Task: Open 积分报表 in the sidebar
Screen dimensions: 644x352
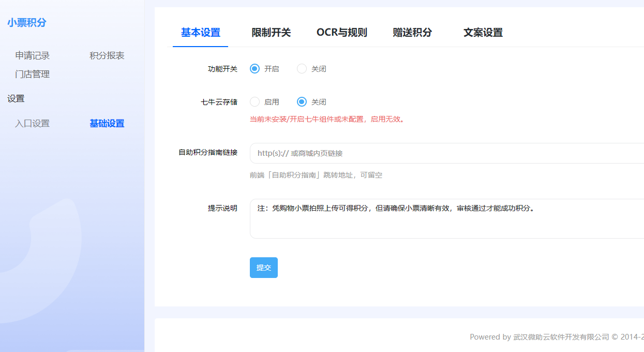Action: (107, 56)
